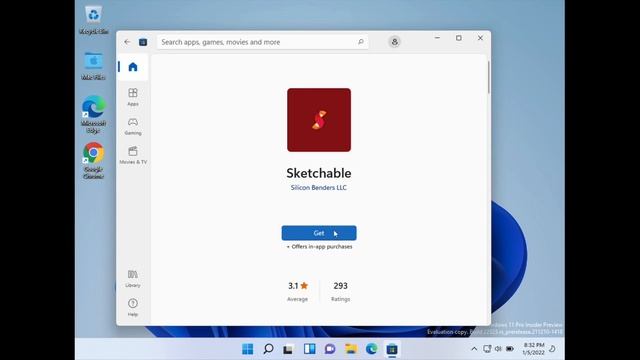
Task: Click the battery icon in system tray
Action: (x=510, y=349)
